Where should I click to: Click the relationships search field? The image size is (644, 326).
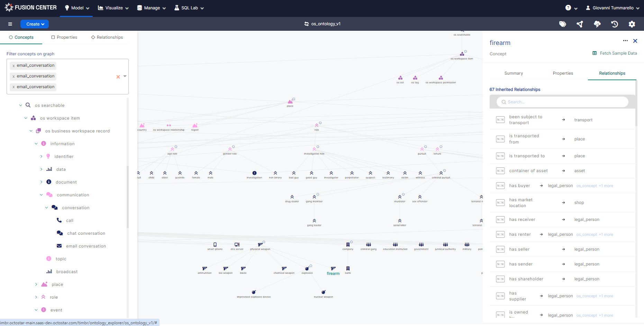[562, 102]
